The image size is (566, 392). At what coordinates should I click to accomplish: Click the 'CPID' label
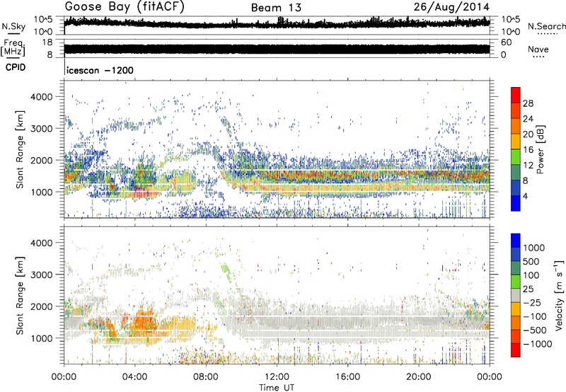[x=16, y=67]
